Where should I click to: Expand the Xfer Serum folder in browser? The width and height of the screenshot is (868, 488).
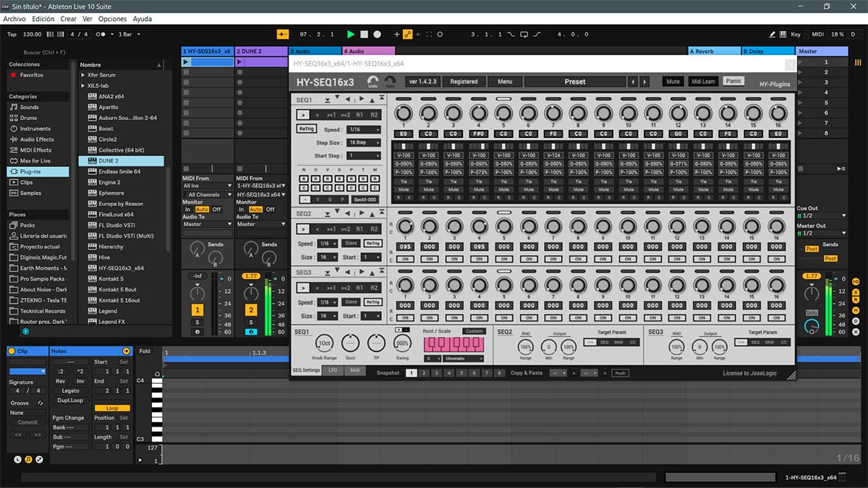coord(82,75)
